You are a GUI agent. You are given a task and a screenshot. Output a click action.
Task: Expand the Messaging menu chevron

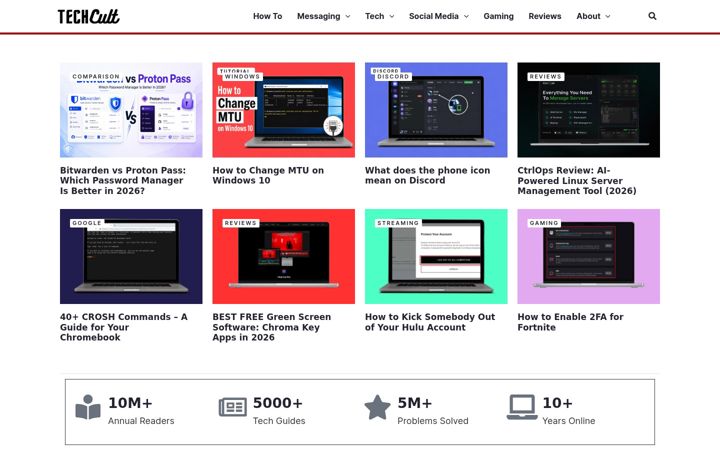[x=348, y=17]
